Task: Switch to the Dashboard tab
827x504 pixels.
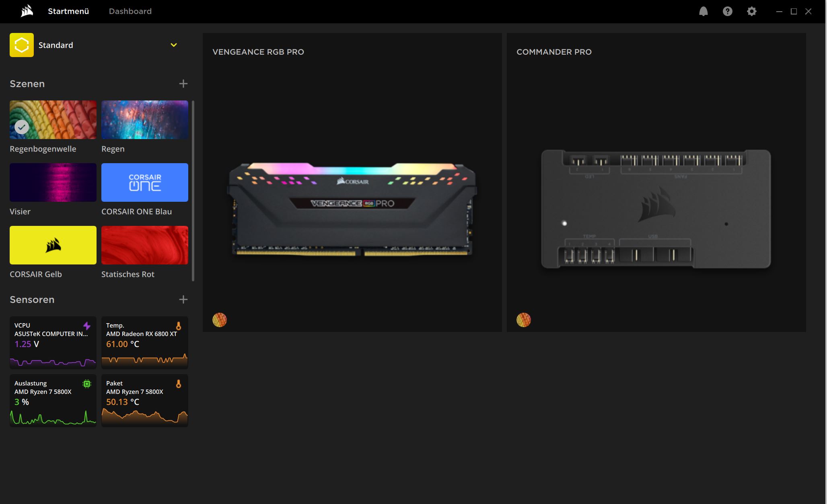Action: [130, 11]
